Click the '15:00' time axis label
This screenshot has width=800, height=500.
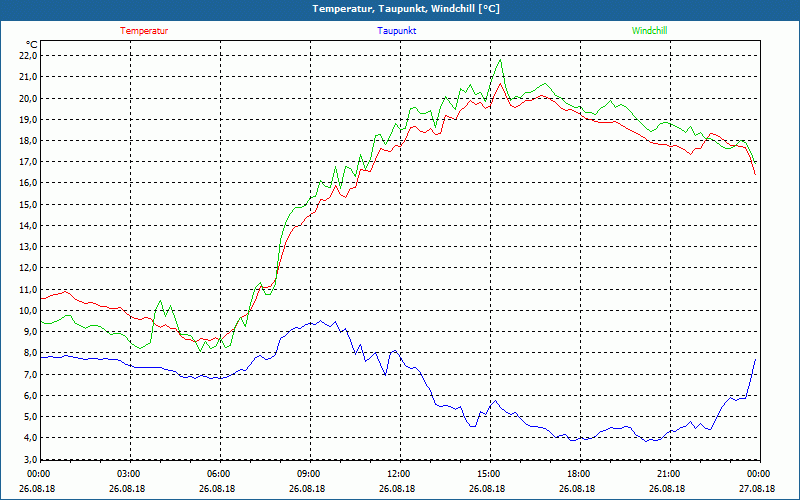(488, 474)
